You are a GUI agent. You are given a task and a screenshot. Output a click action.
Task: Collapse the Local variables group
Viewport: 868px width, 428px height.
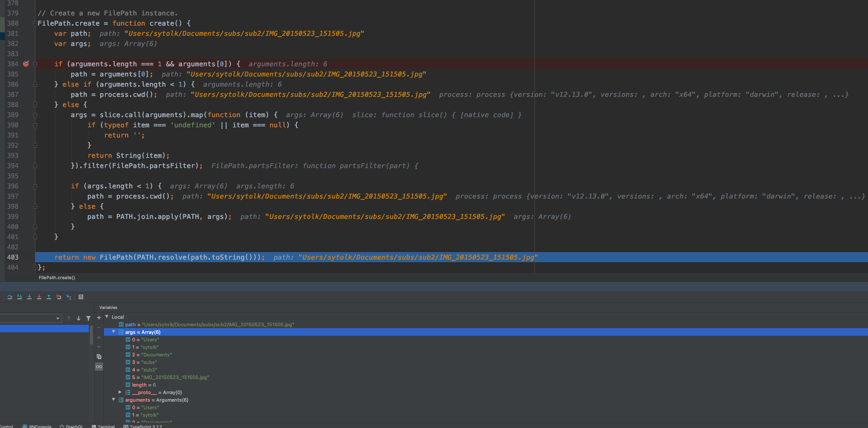[107, 317]
